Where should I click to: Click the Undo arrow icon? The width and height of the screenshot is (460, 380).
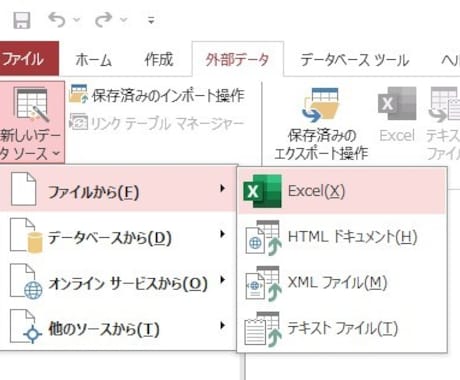point(57,20)
